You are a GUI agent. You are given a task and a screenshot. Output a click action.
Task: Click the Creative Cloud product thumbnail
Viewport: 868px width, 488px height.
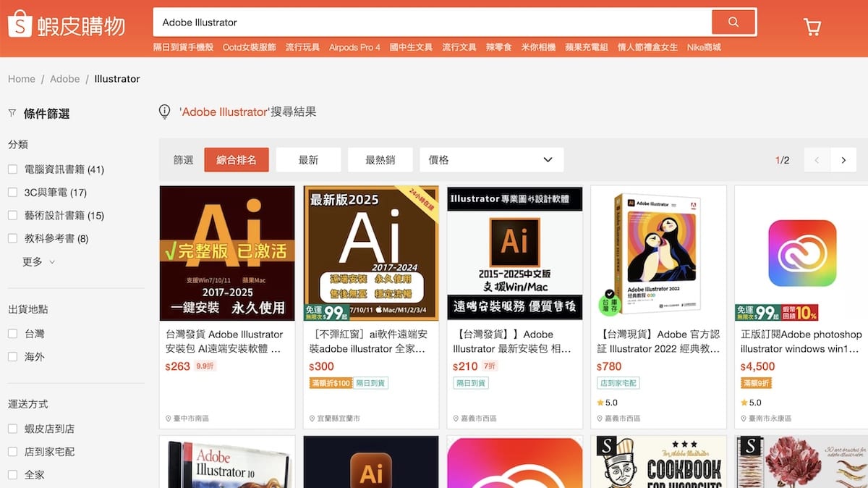coord(802,253)
